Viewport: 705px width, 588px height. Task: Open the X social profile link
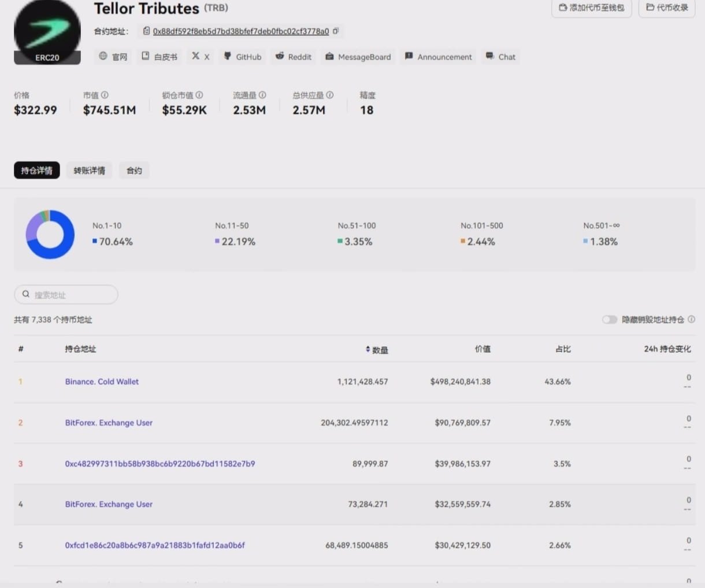201,57
